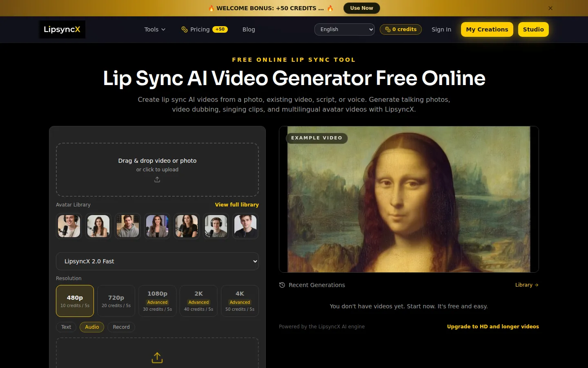Click "Powered by the LipsyncX AI engine" text
This screenshot has height=368, width=588.
(x=322, y=327)
